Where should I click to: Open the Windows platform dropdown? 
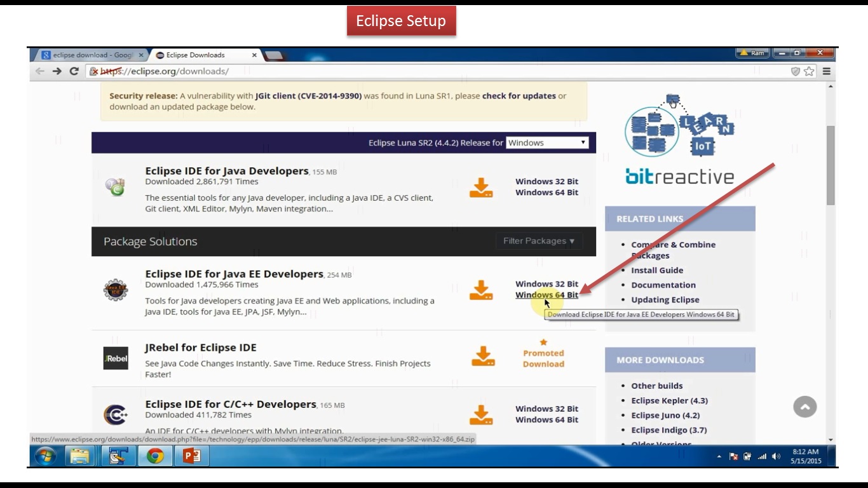[547, 143]
